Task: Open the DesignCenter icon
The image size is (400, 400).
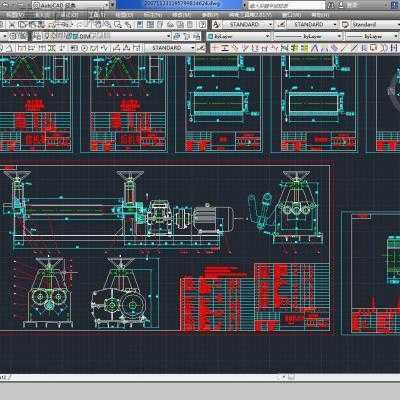Action: pos(150,25)
